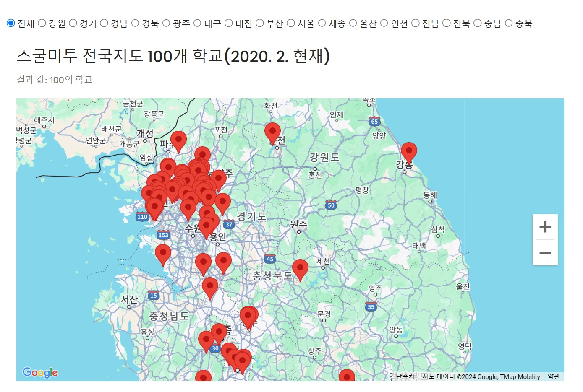Screen dimensions: 583x392
Task: Filter schools by 서울 radio option
Action: click(x=291, y=23)
